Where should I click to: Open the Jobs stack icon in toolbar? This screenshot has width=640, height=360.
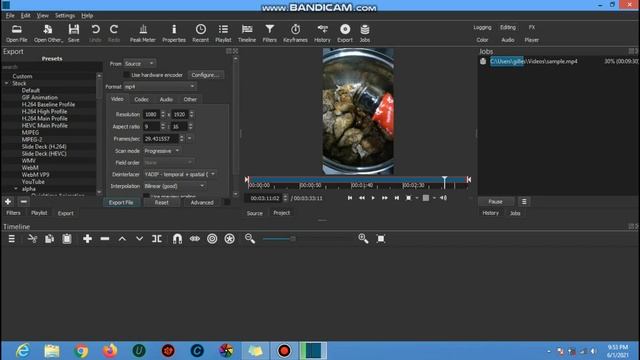point(364,33)
